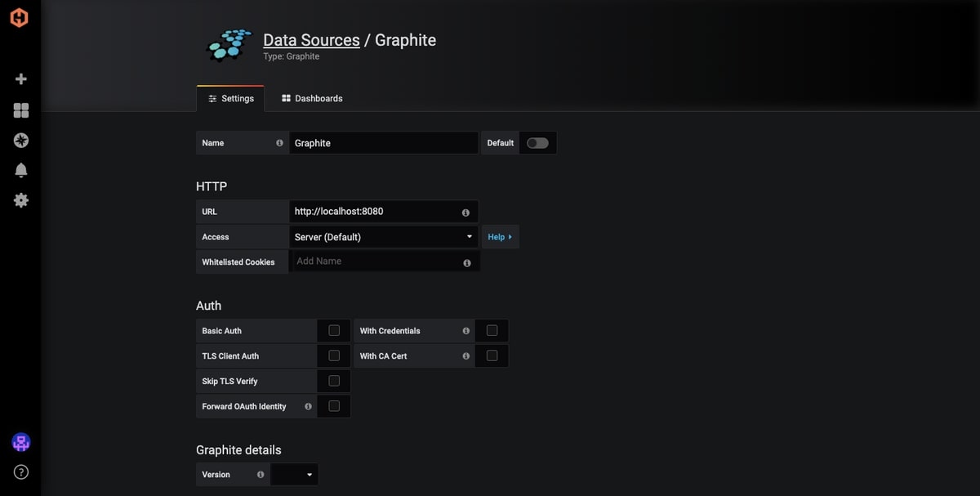The height and width of the screenshot is (496, 980).
Task: Open the Grafana home logo
Action: [x=19, y=17]
